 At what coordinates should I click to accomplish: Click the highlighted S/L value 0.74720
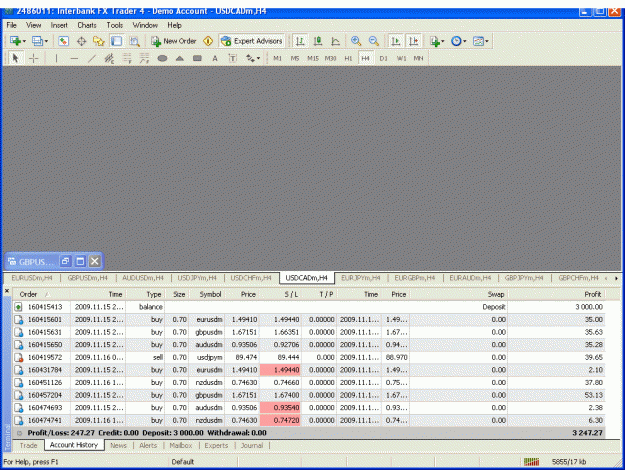tap(280, 420)
